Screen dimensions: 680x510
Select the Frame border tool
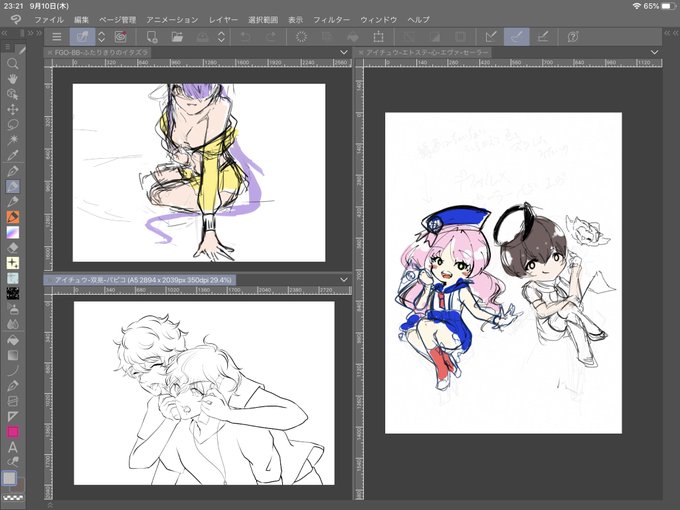(x=13, y=401)
